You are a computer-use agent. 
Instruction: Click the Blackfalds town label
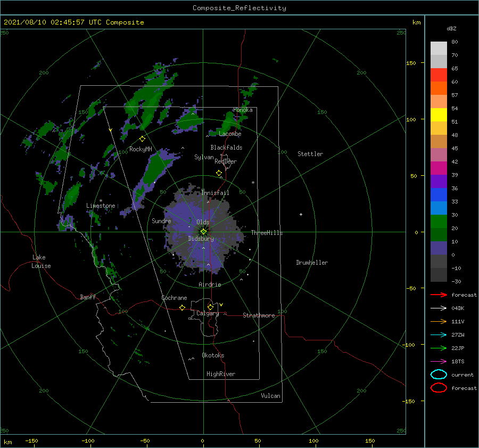[x=226, y=148]
